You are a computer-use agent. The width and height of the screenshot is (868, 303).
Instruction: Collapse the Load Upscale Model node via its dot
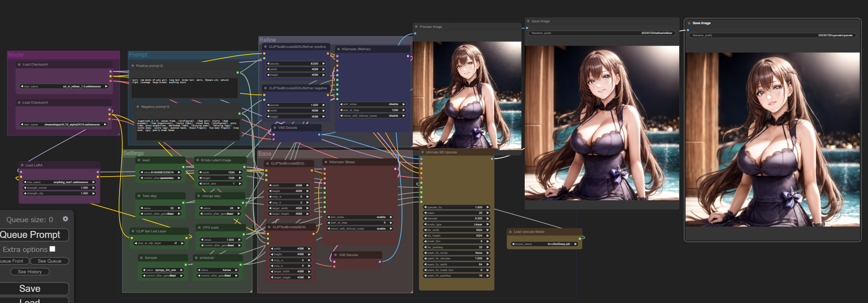(x=510, y=231)
